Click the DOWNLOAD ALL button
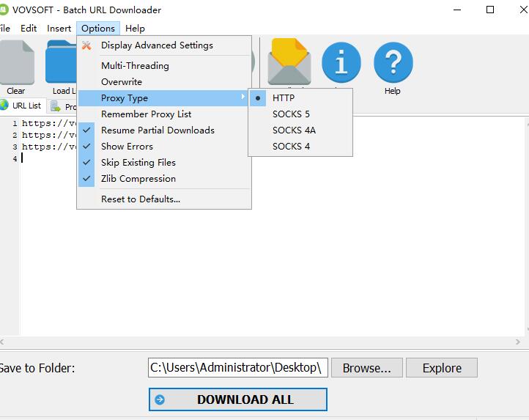 (238, 399)
